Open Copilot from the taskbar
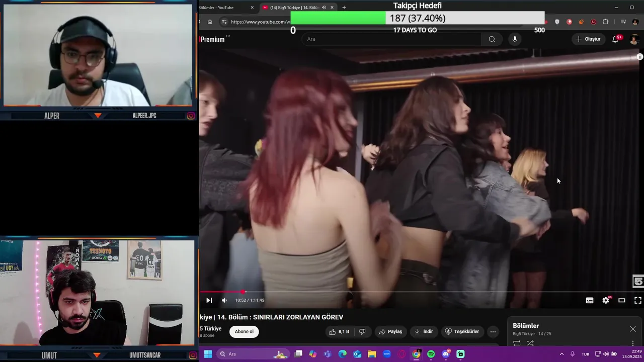 pyautogui.click(x=313, y=354)
